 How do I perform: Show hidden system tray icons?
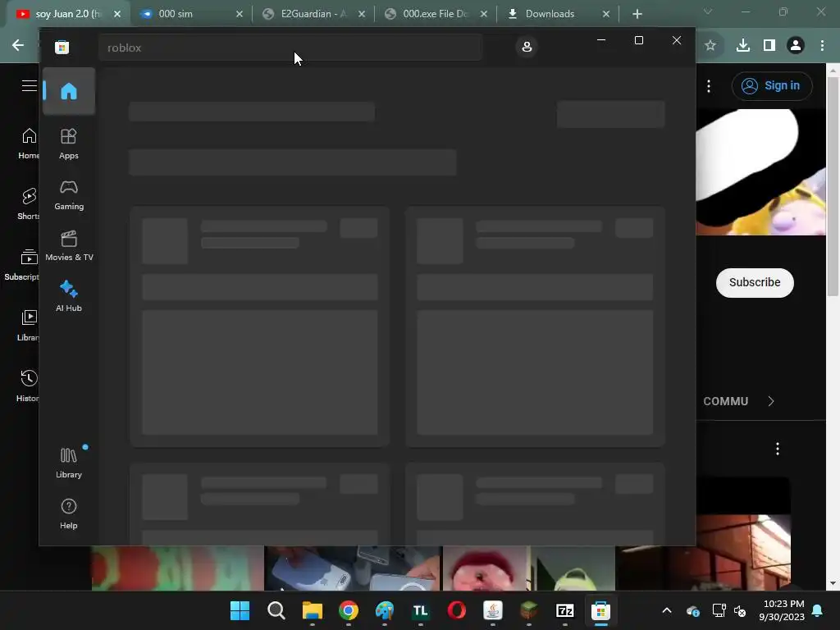pyautogui.click(x=667, y=610)
